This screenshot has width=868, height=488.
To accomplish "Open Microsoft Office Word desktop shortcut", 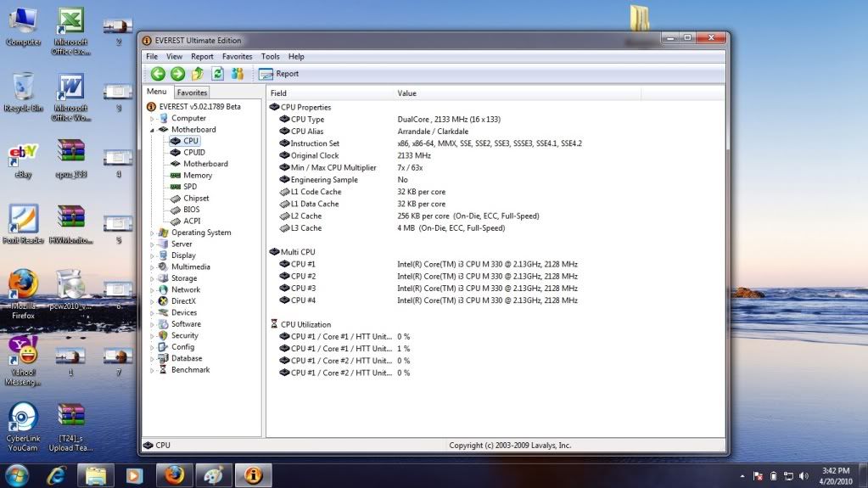I will [x=71, y=98].
